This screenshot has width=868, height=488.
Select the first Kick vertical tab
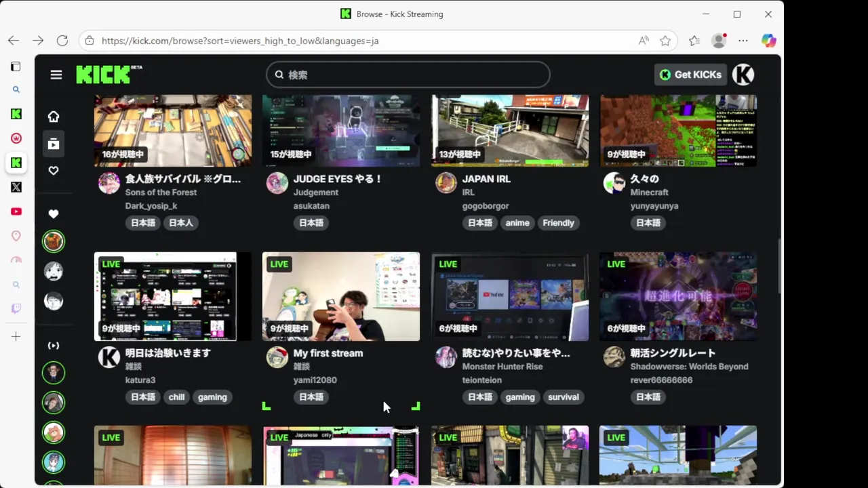16,114
